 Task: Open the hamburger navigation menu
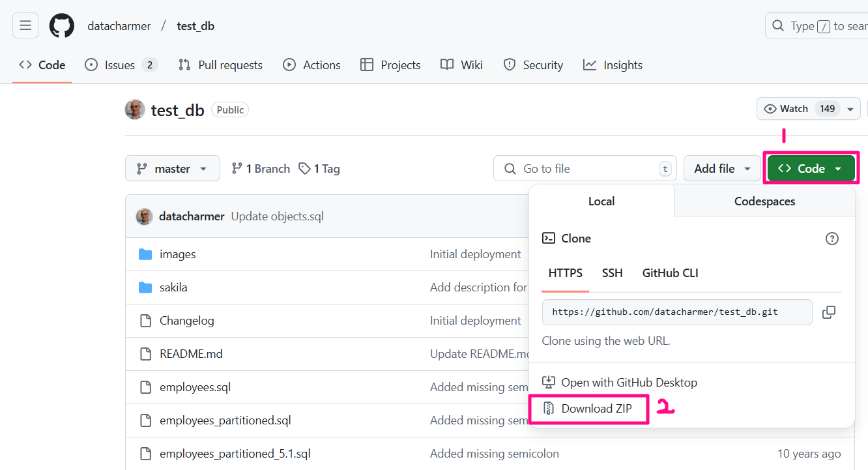coord(25,26)
